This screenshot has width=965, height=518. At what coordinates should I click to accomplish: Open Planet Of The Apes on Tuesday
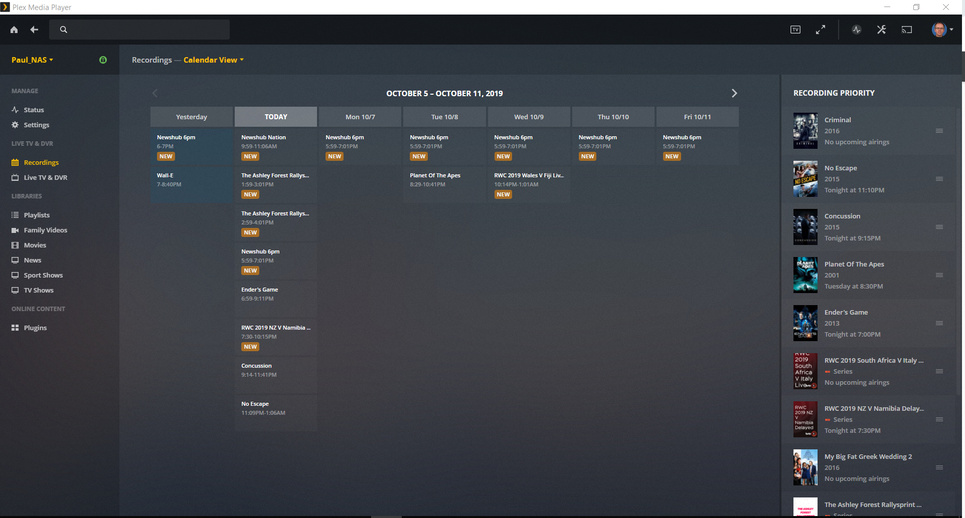click(x=444, y=185)
